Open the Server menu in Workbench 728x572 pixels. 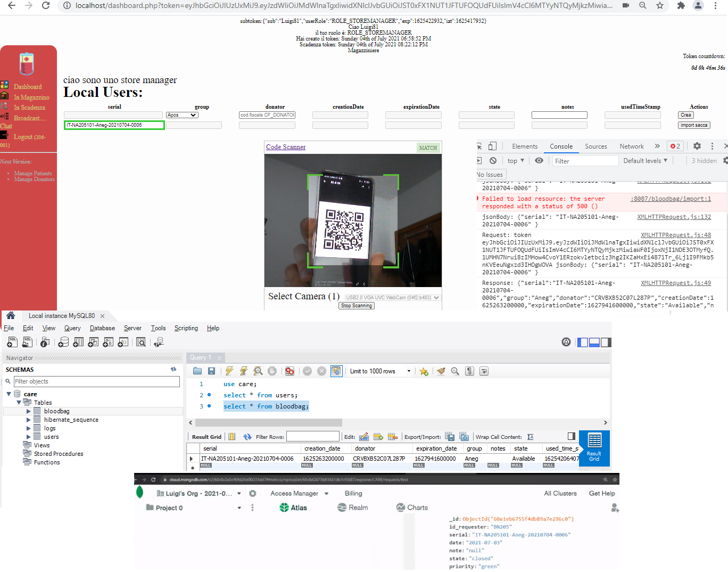pyautogui.click(x=133, y=328)
